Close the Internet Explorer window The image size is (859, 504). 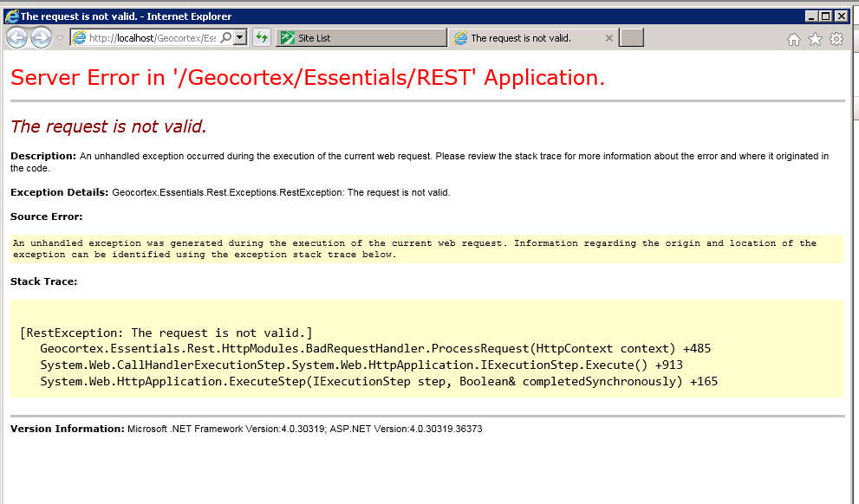[x=841, y=16]
